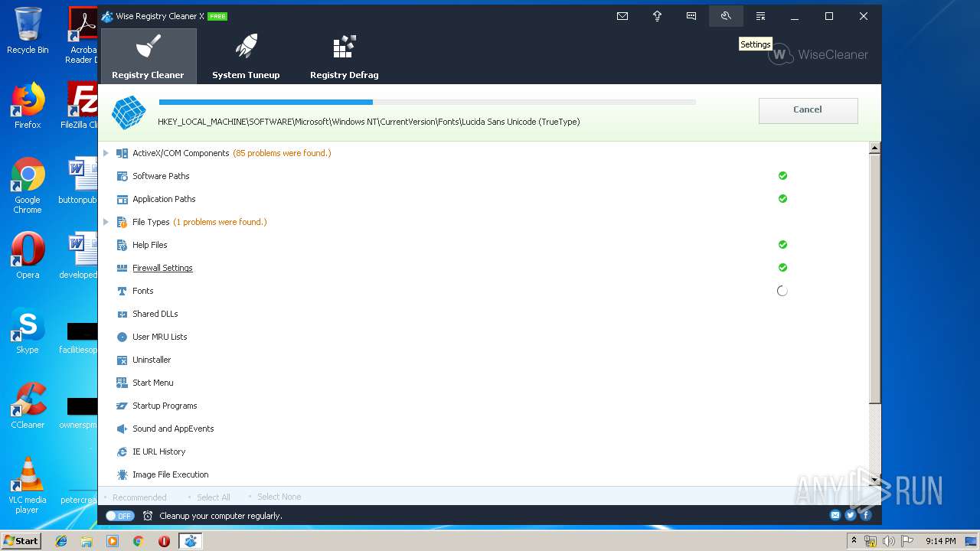Viewport: 980px width, 551px height.
Task: Click '1 problems were found.' text
Action: pyautogui.click(x=220, y=222)
